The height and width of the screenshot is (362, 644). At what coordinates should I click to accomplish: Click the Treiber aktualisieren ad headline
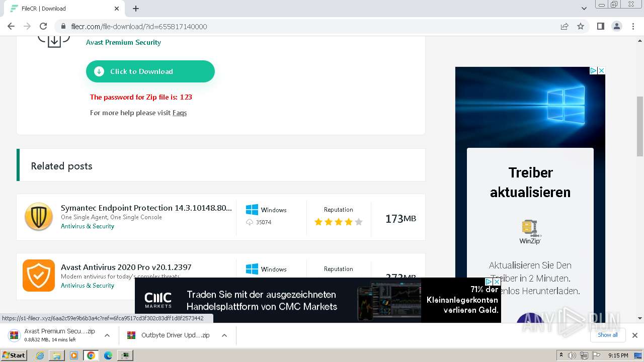[530, 183]
